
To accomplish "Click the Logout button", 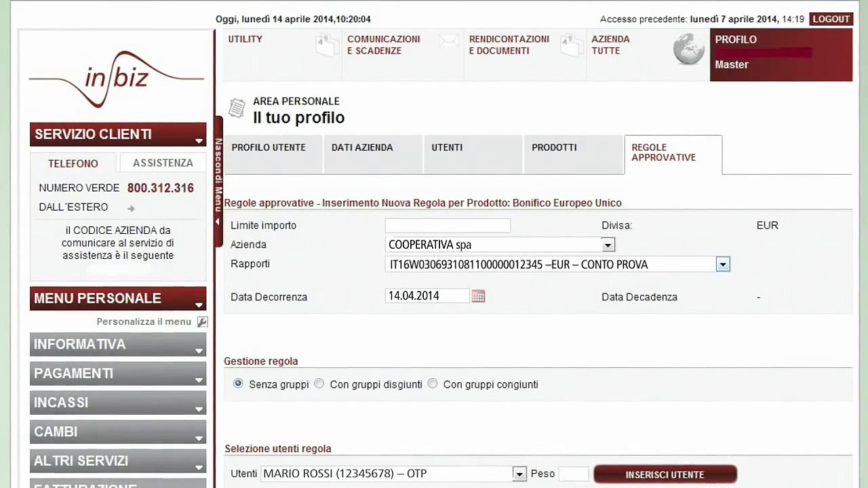I will pyautogui.click(x=831, y=19).
